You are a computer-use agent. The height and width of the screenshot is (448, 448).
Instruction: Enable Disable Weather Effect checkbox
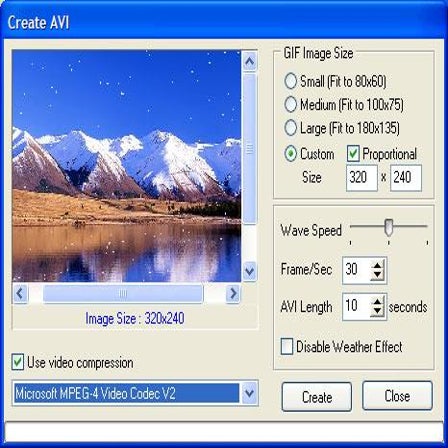[x=287, y=347]
